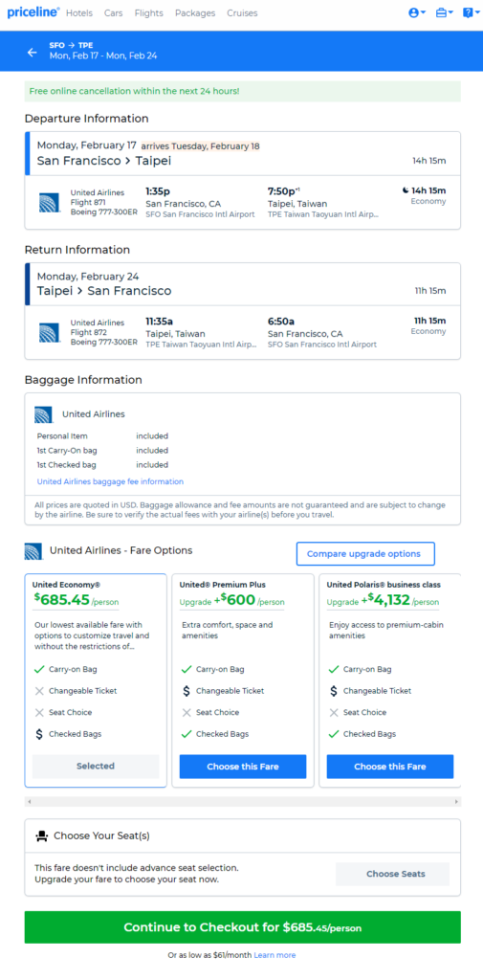Screen dimensions: 483x980
Task: Click the seat icon beside Choose Your Seat(s)
Action: coord(42,835)
